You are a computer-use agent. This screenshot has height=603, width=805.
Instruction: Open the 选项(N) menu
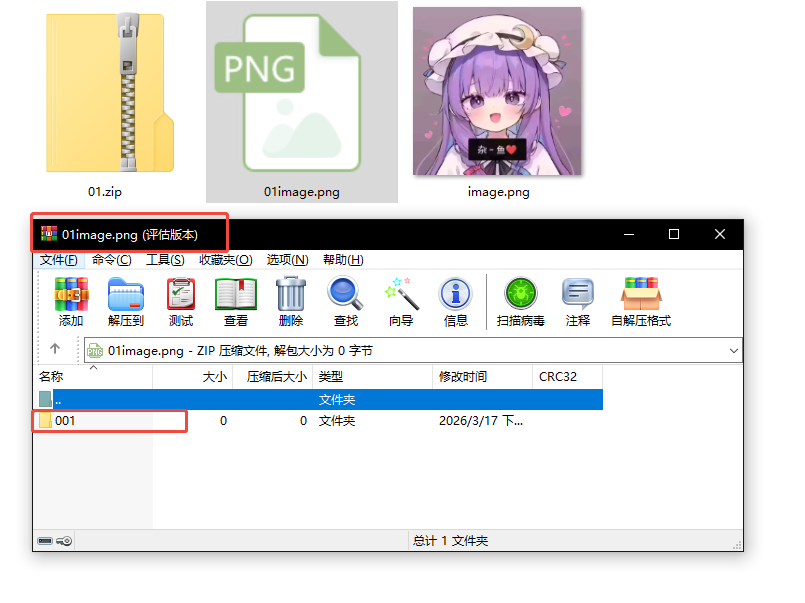287,260
